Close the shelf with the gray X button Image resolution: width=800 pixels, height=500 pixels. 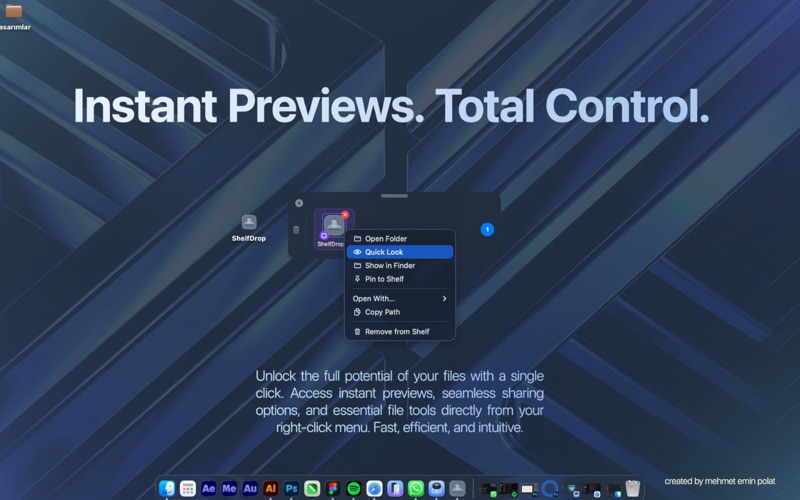click(x=299, y=203)
